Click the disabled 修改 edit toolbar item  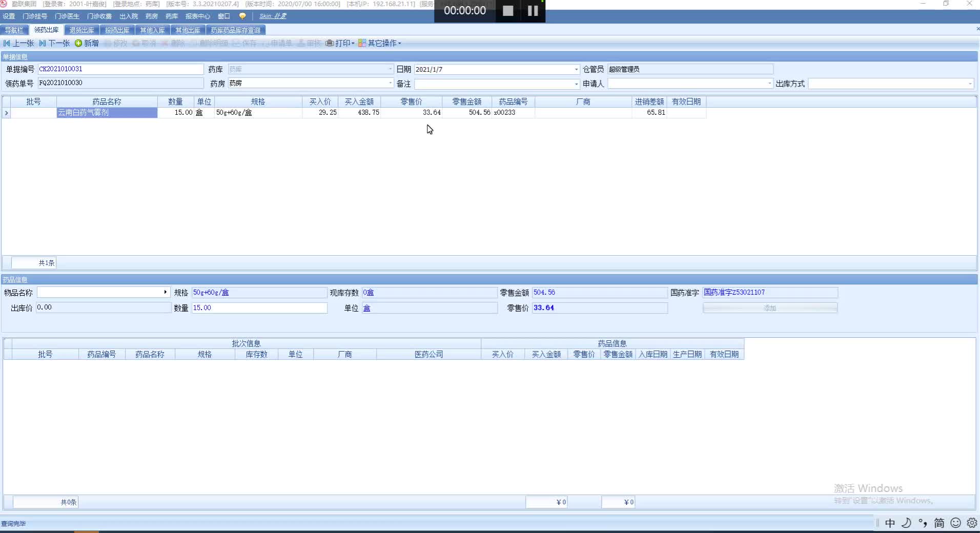click(116, 43)
